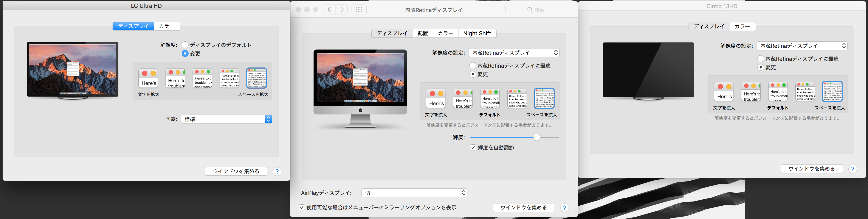Toggle 輝度を自動調節 checkbox

pos(473,147)
